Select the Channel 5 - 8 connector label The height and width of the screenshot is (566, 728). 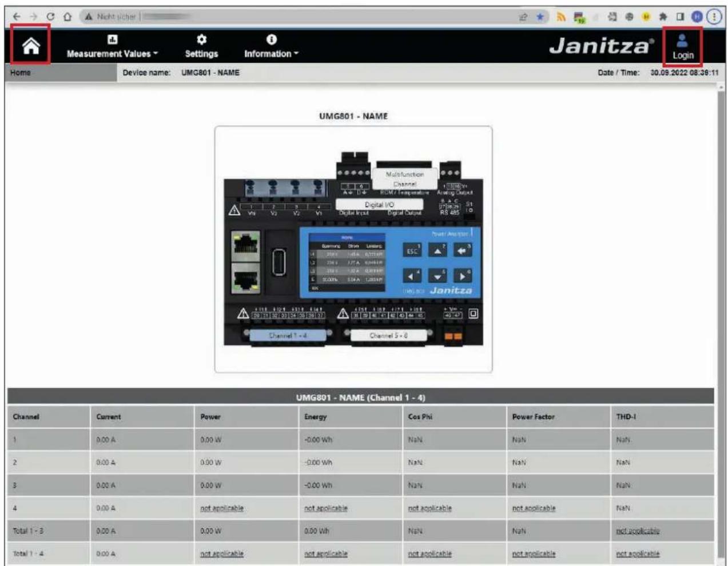[x=388, y=336]
